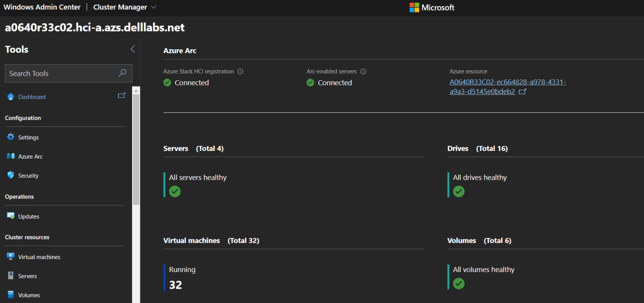Type in the Search Tools field
Image resolution: width=644 pixels, height=303 pixels.
click(60, 74)
